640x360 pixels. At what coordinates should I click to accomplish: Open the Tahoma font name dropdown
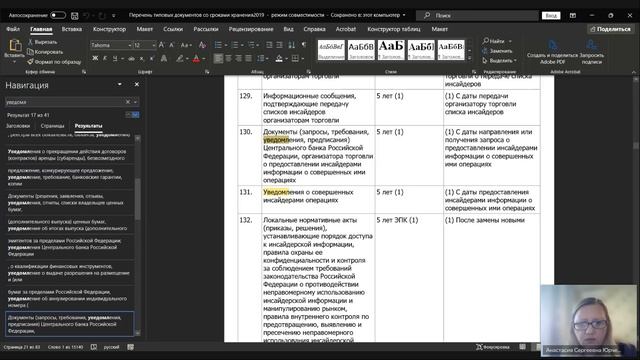click(x=129, y=45)
